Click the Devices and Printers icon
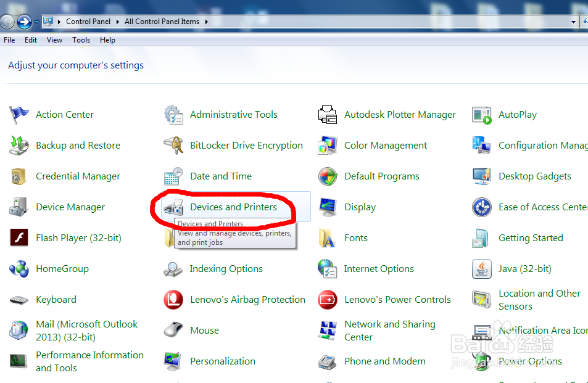This screenshot has height=383, width=588. [x=173, y=207]
